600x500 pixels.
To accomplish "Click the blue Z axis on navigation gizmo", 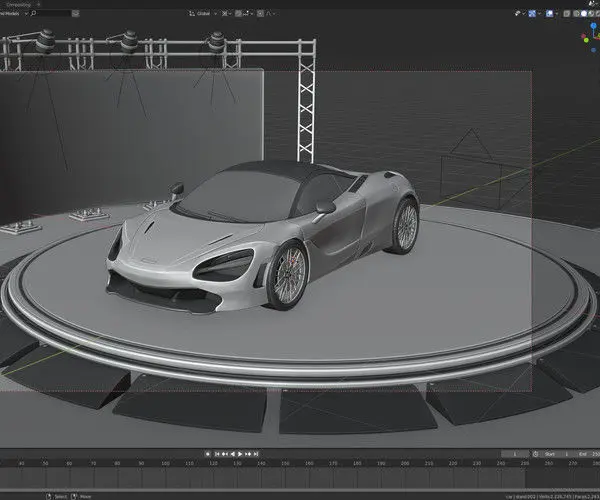I will point(593,26).
